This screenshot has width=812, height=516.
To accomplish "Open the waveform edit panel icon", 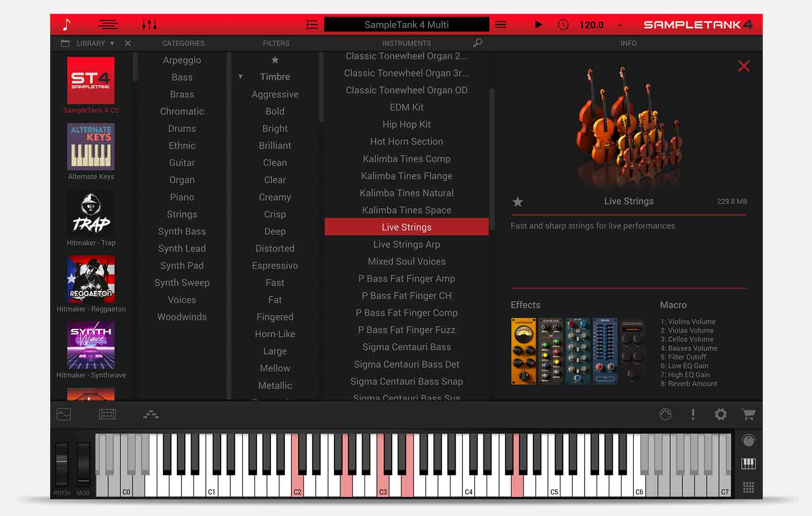I will 64,414.
